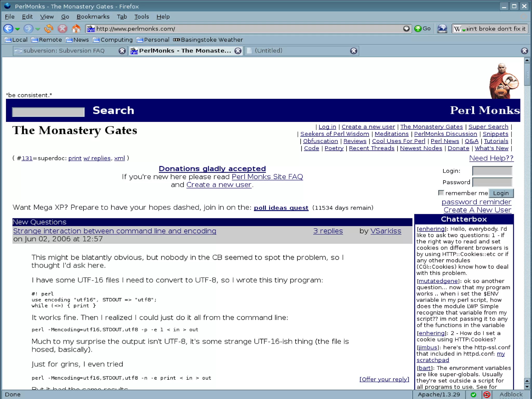The image size is (532, 399).
Task: Click the Offer your reply link
Action: [x=384, y=379]
